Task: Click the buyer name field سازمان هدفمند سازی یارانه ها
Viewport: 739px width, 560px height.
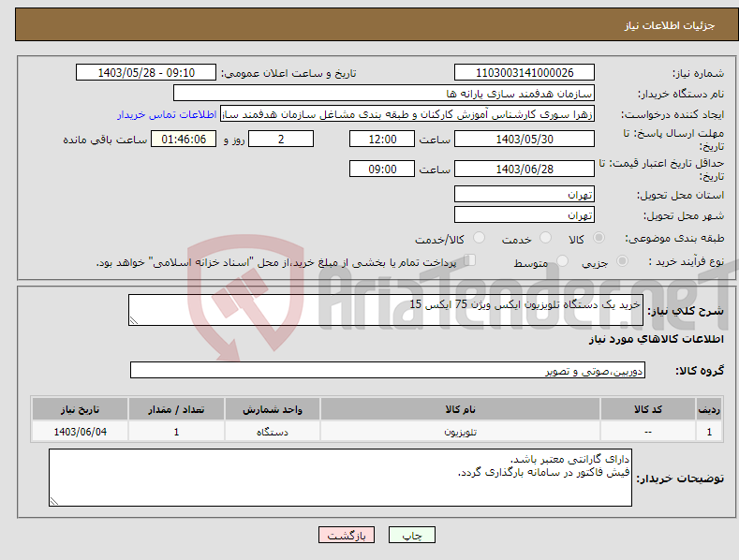Action: 384,94
